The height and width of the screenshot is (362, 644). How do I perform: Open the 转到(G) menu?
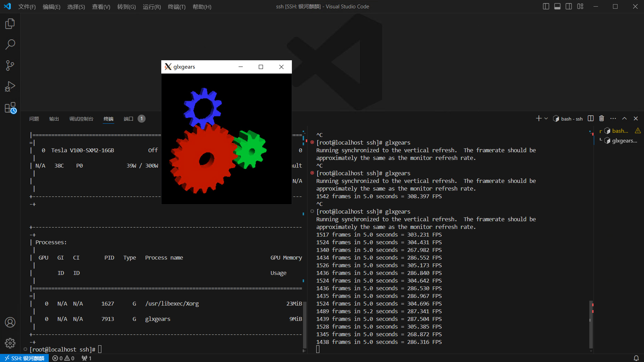coord(126,7)
